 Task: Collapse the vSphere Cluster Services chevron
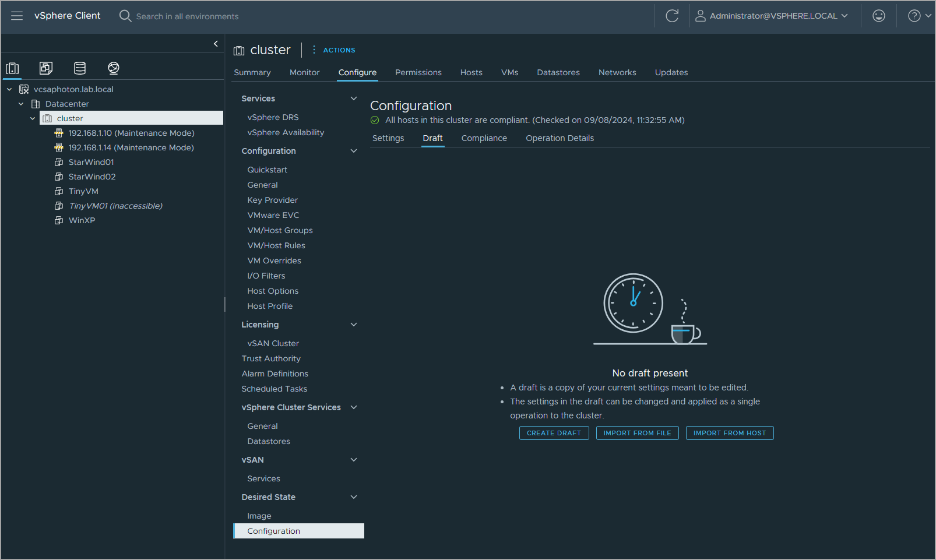[x=354, y=407]
